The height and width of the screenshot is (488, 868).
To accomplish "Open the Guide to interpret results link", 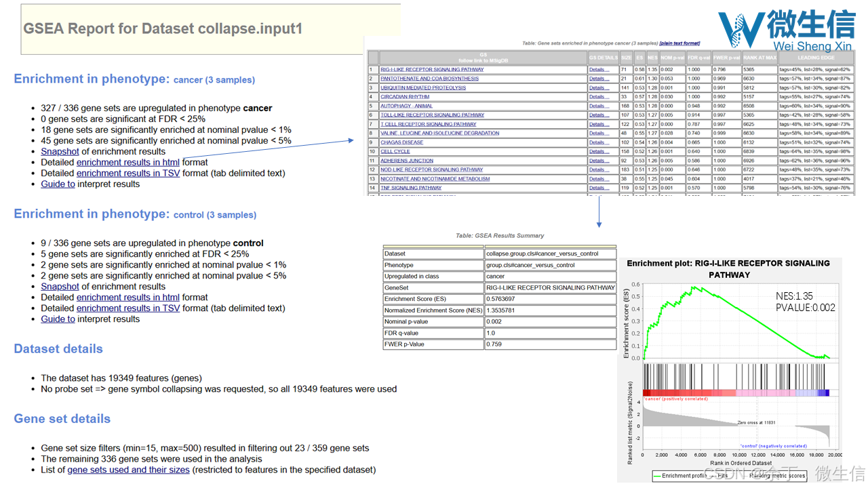I will (x=58, y=184).
